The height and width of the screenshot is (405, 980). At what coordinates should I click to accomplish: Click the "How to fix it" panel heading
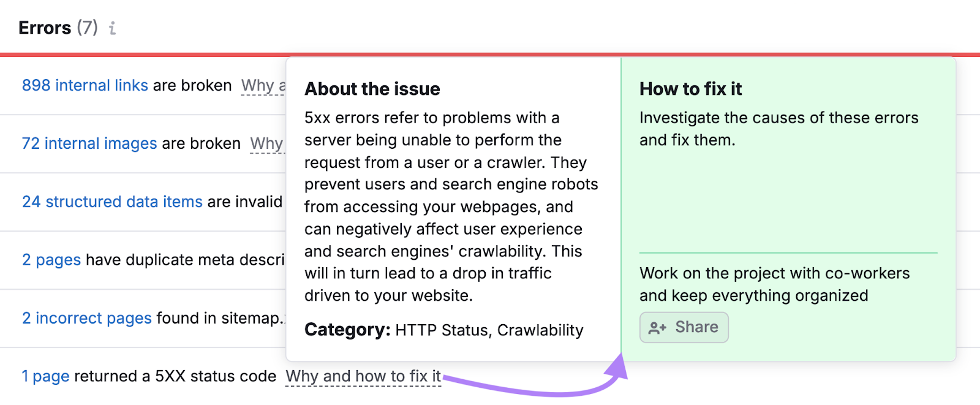[690, 89]
